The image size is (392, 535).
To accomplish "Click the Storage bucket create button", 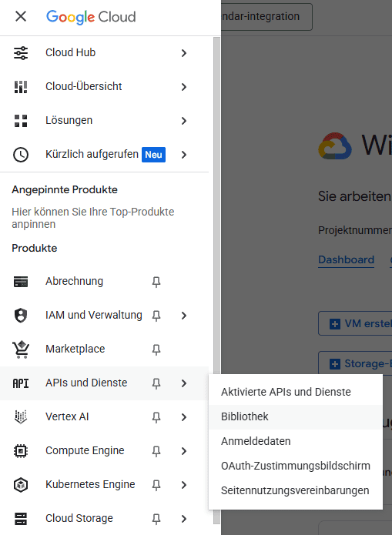I will point(355,363).
